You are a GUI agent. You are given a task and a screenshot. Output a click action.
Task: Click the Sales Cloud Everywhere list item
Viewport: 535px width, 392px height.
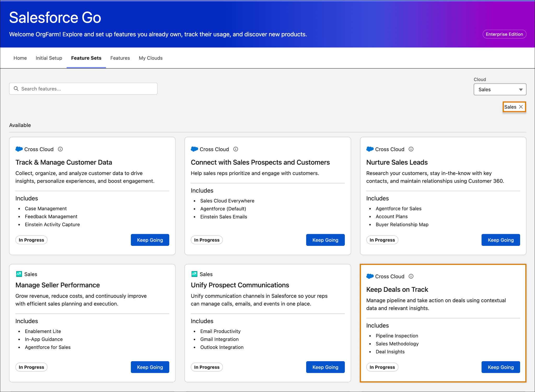[227, 201]
